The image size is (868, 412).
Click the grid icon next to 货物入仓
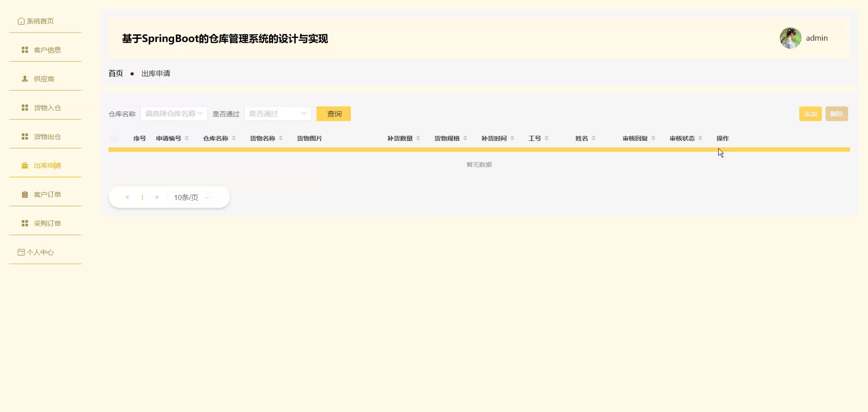(x=25, y=108)
